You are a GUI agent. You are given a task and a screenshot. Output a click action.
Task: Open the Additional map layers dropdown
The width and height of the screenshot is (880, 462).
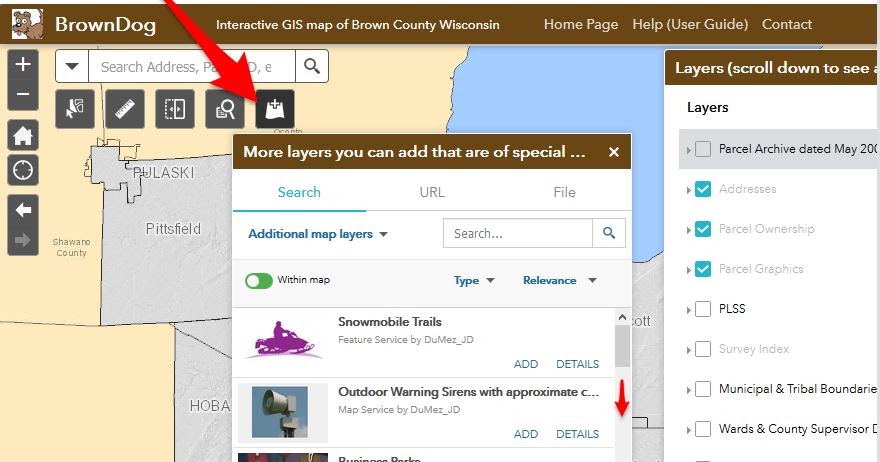point(318,234)
